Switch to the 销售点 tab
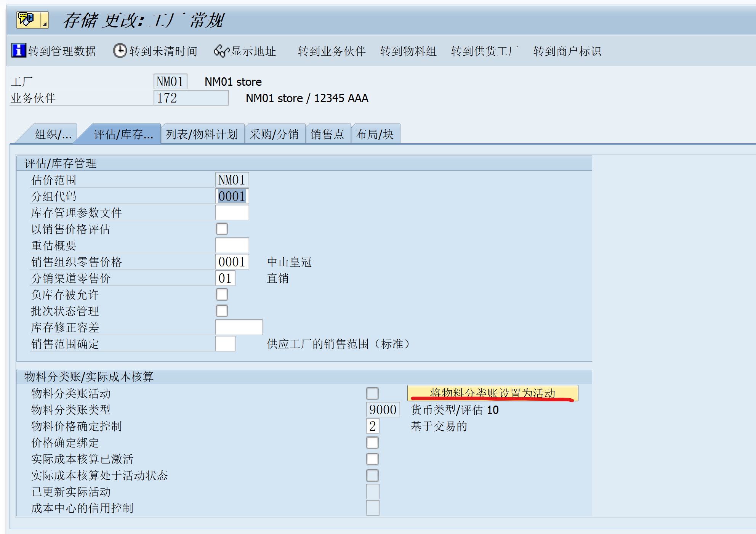Viewport: 756px width, 534px height. (327, 134)
